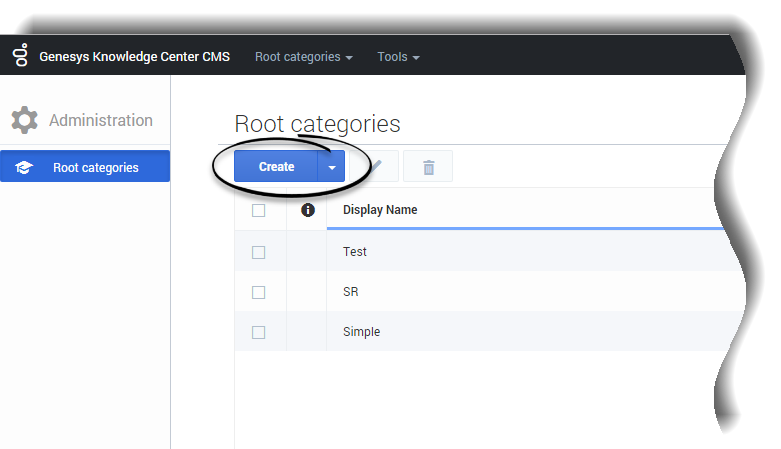
Task: Click the Genesys Knowledge Center CMS title
Action: (x=134, y=57)
